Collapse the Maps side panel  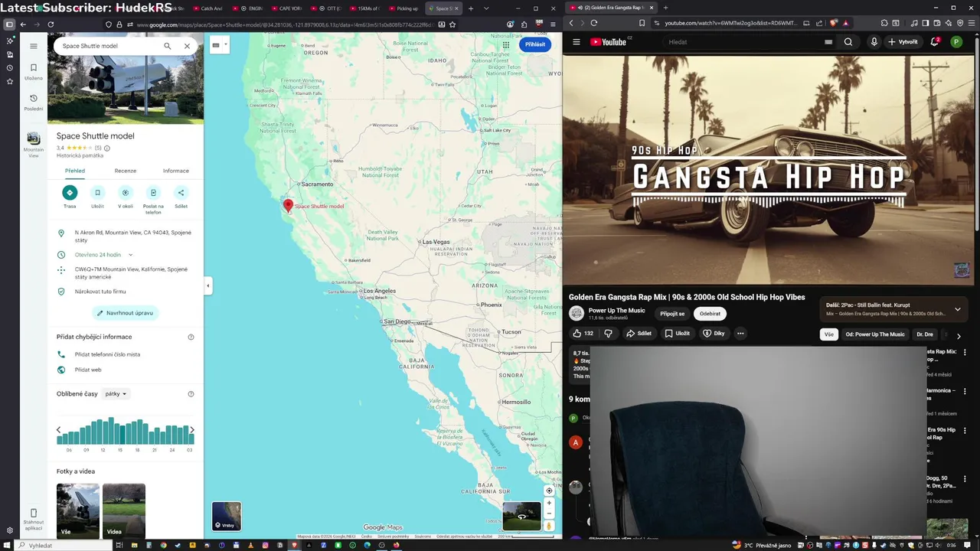(x=207, y=286)
